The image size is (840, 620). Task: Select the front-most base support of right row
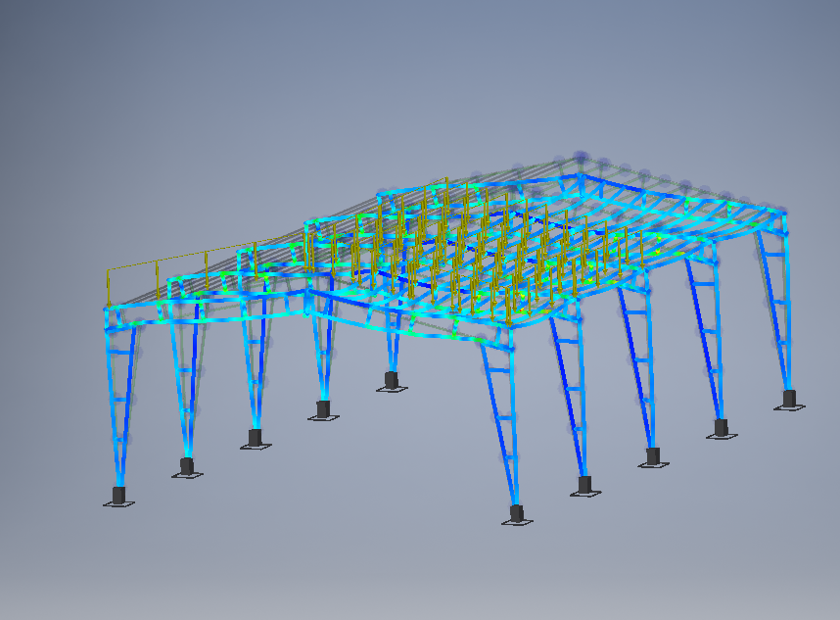(x=517, y=513)
